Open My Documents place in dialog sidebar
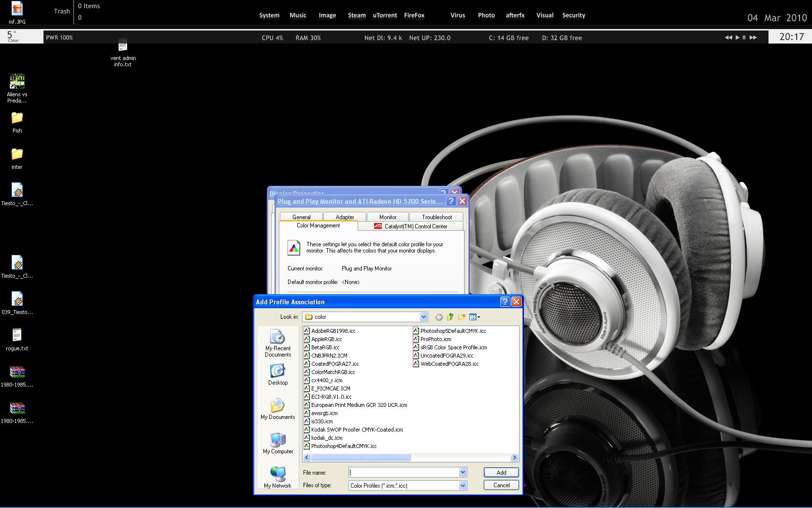 tap(278, 409)
